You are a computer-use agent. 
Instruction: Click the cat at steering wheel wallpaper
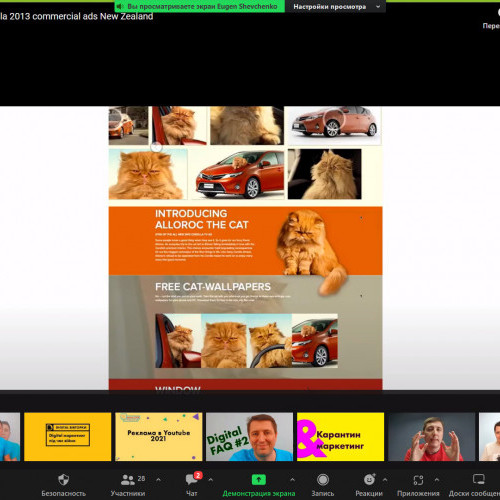point(269,341)
